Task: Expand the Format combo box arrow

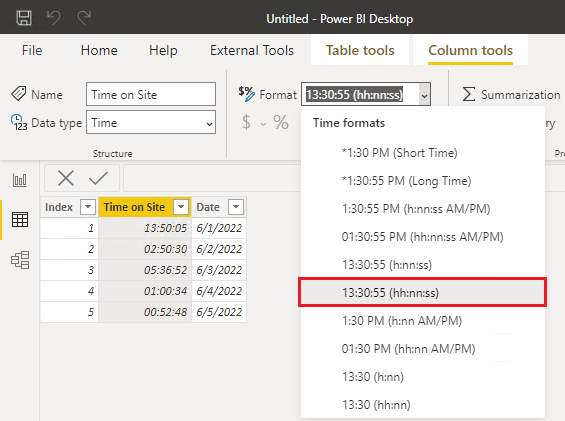Action: pos(424,95)
